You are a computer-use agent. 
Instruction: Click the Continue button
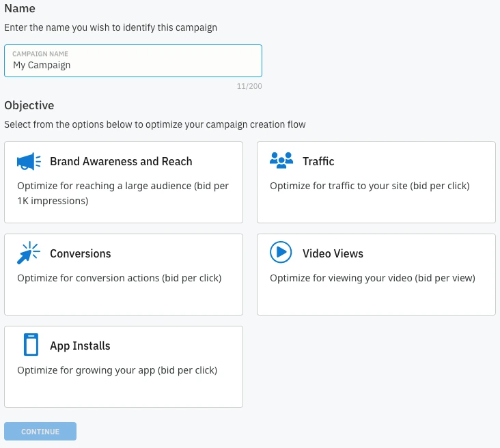click(40, 432)
